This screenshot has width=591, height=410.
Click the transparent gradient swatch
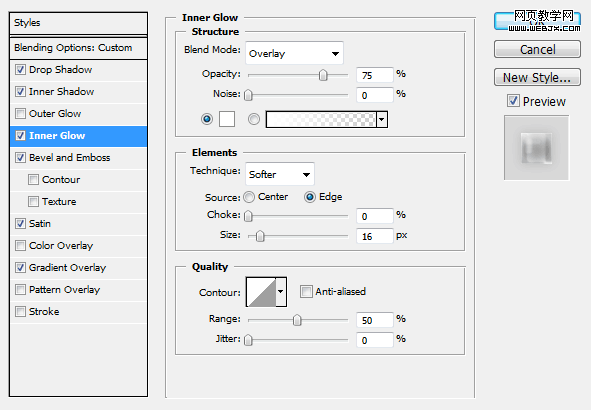(321, 119)
